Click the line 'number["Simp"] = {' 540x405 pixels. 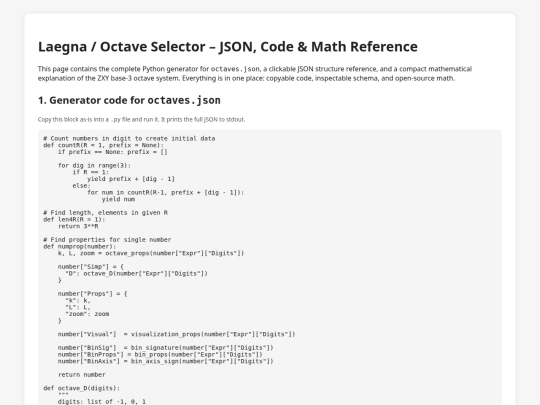91,267
